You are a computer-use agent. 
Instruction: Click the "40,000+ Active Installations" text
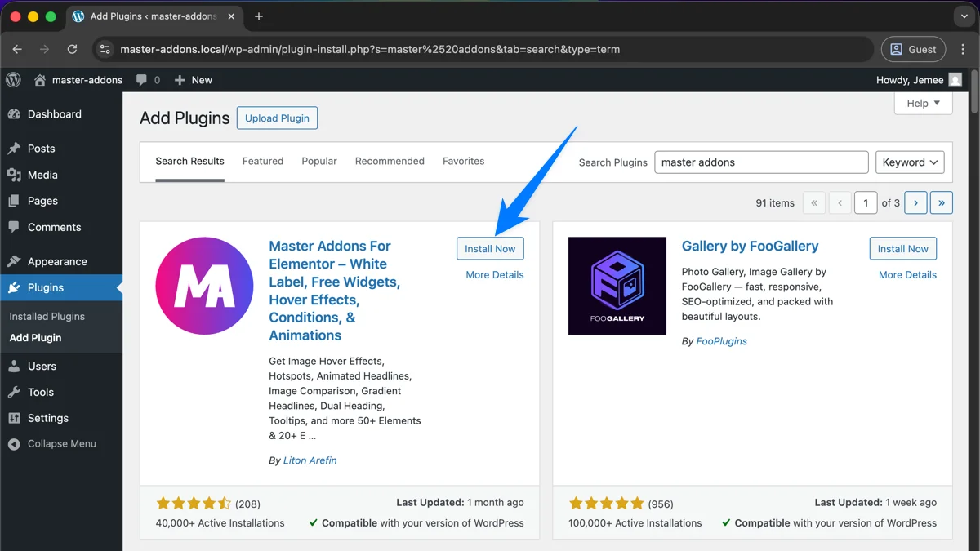220,523
